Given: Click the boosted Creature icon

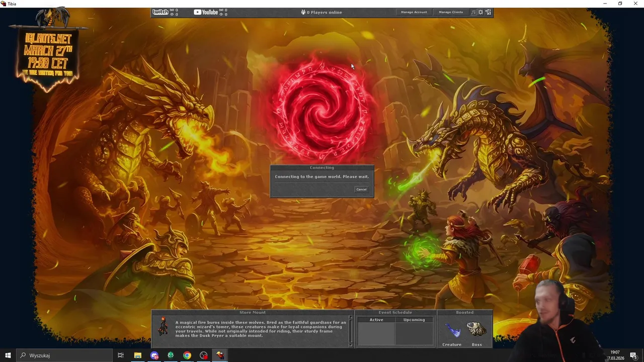Looking at the screenshot, I should [x=452, y=331].
